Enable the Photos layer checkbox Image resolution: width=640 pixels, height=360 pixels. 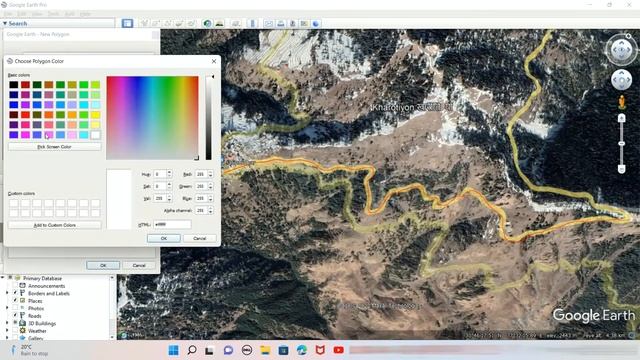pos(15,308)
